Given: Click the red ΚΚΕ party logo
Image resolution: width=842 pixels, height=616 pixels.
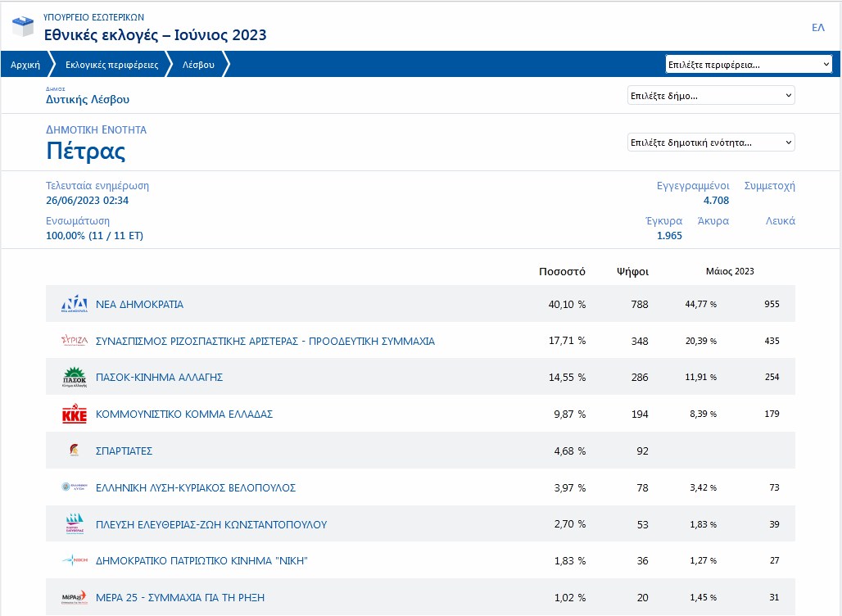Looking at the screenshot, I should pyautogui.click(x=74, y=414).
